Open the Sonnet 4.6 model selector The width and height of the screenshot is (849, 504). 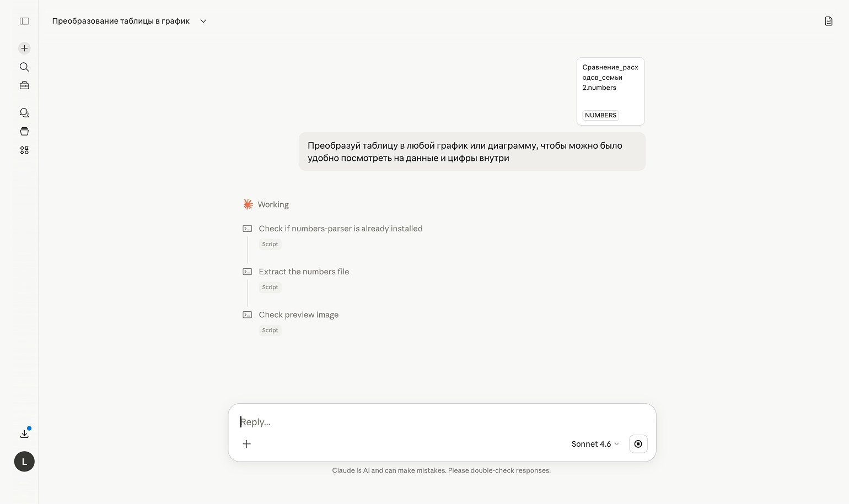tap(595, 444)
